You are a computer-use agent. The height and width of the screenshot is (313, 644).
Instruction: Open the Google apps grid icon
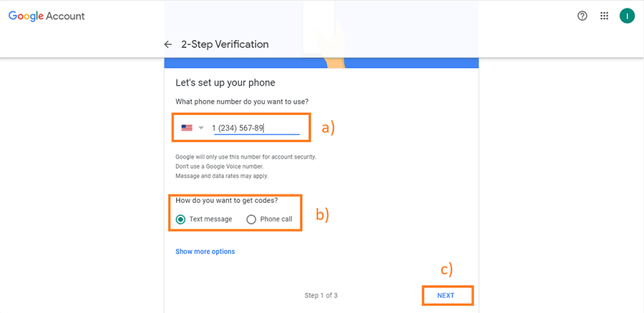[x=604, y=16]
